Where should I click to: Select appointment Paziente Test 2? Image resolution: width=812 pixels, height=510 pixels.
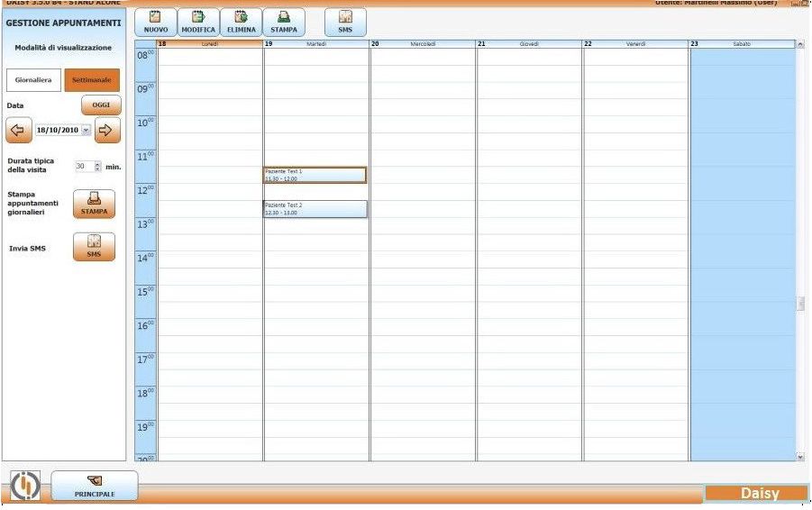click(315, 209)
